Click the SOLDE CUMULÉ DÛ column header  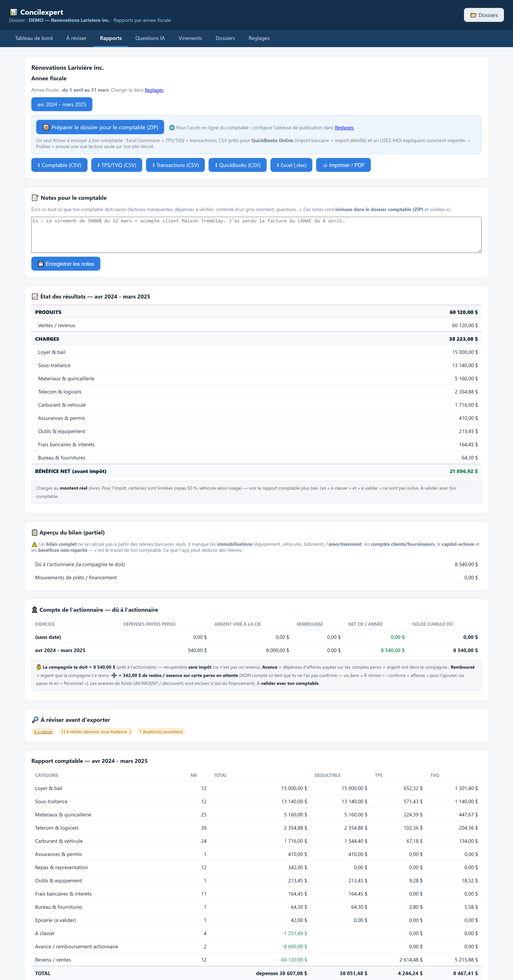coord(432,624)
